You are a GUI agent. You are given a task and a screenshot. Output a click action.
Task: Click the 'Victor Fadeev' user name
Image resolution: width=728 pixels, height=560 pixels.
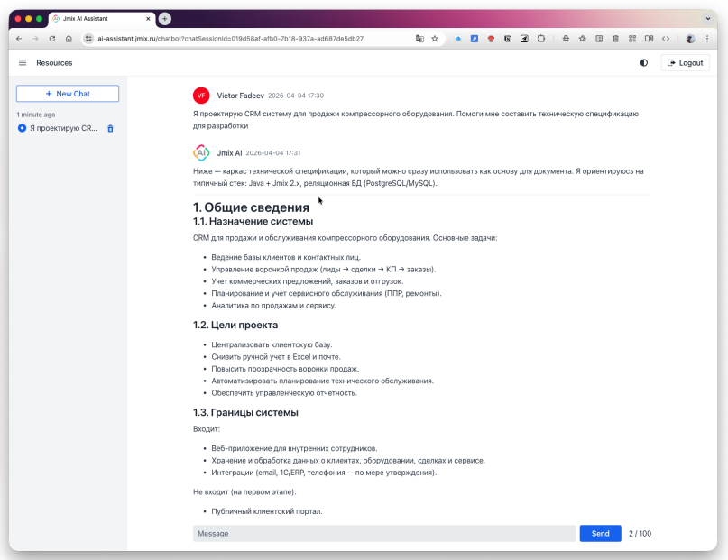point(241,96)
